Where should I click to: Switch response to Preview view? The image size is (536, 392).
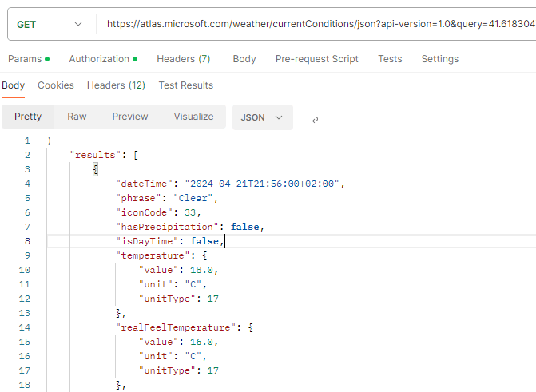(130, 117)
